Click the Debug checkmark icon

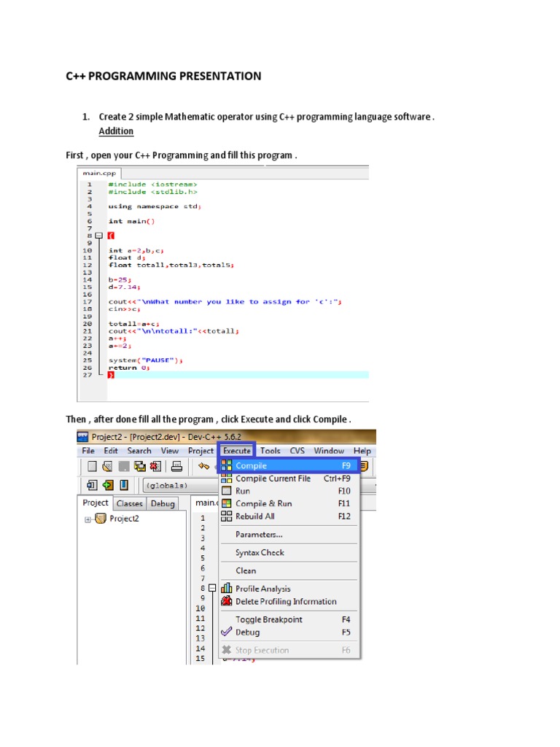click(x=227, y=632)
